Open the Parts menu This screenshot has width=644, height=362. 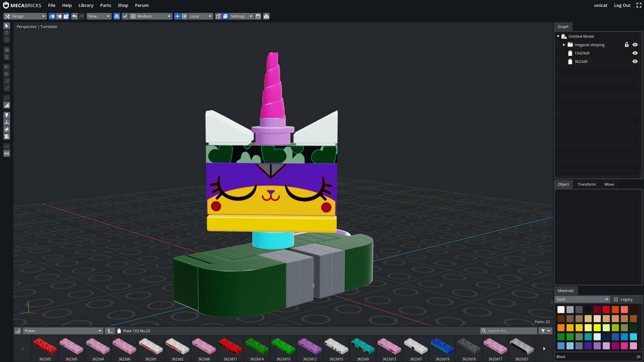pos(105,5)
